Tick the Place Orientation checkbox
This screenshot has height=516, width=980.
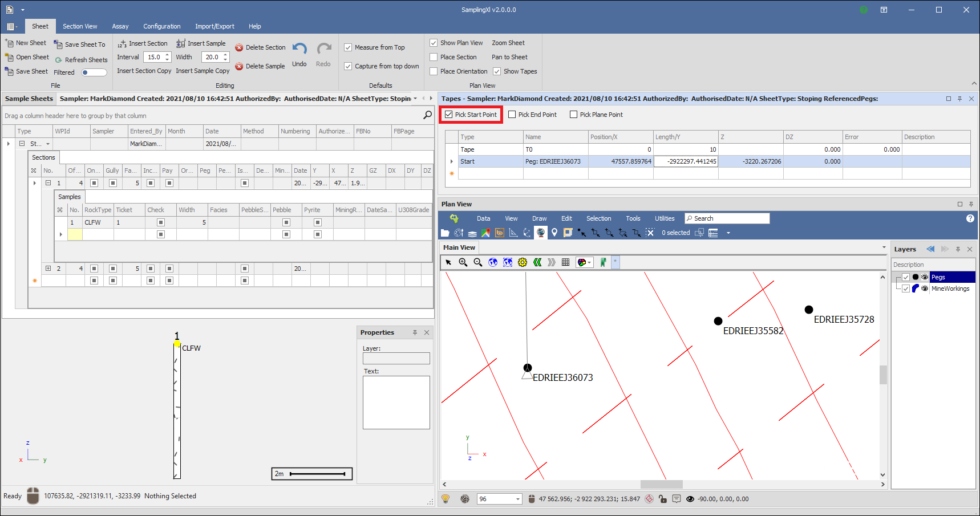point(434,71)
